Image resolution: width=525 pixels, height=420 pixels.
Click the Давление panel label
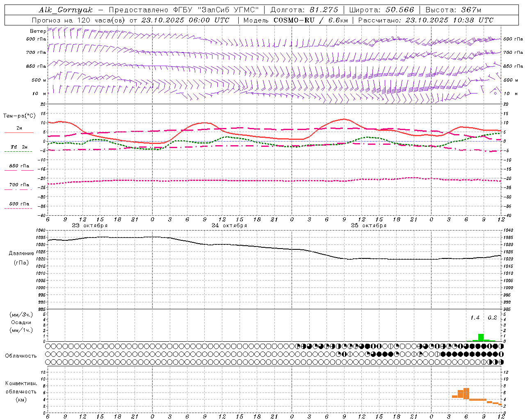pos(21,253)
